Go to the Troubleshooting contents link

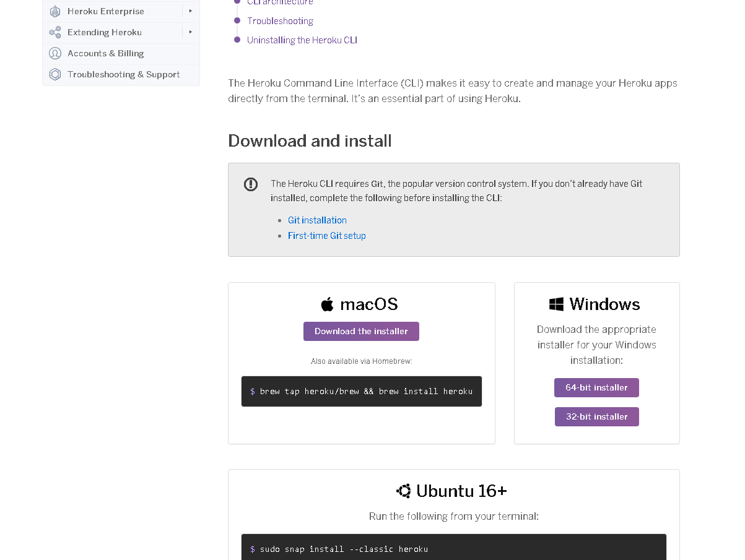pos(280,21)
